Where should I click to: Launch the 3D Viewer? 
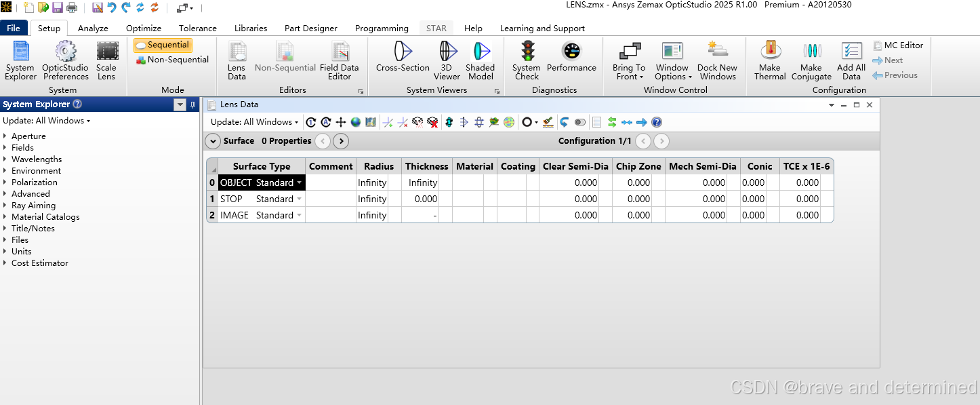447,61
